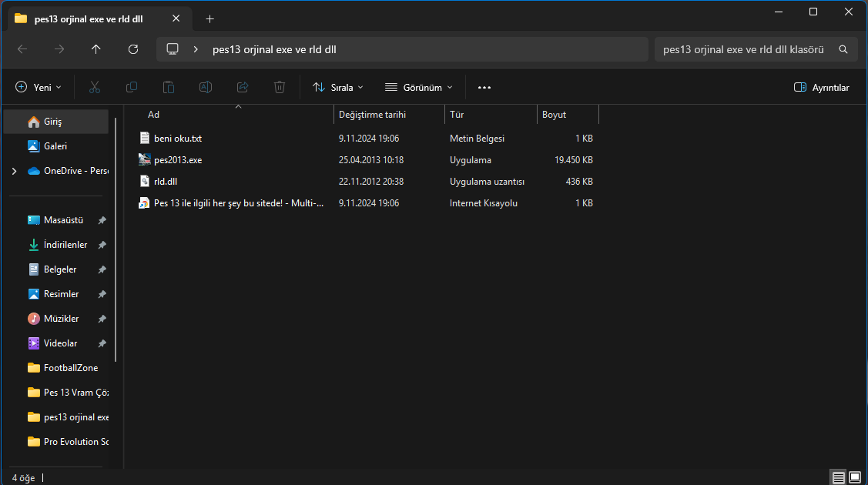Open Videolar in the sidebar
The height and width of the screenshot is (485, 868).
(x=56, y=343)
